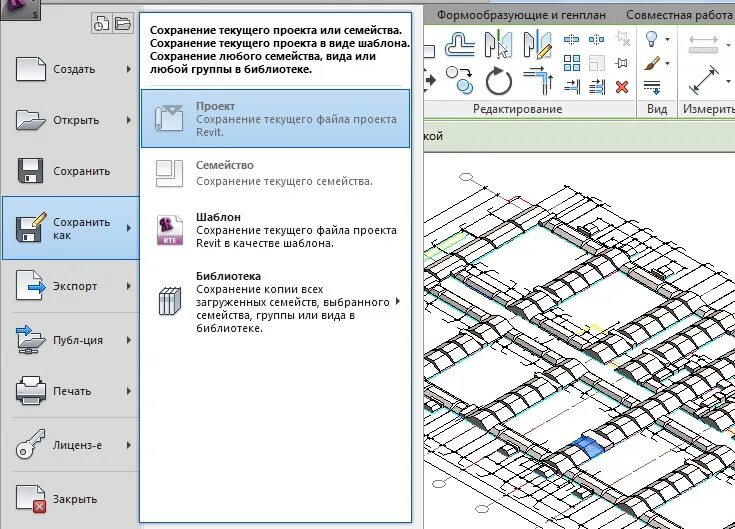Switch to Совместная работа ribbon tab
This screenshot has height=529, width=735.
coord(679,15)
